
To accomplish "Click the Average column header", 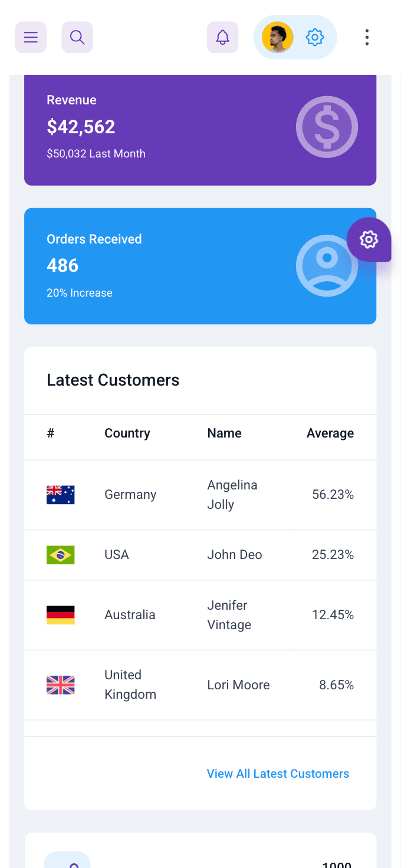I will pos(330,433).
